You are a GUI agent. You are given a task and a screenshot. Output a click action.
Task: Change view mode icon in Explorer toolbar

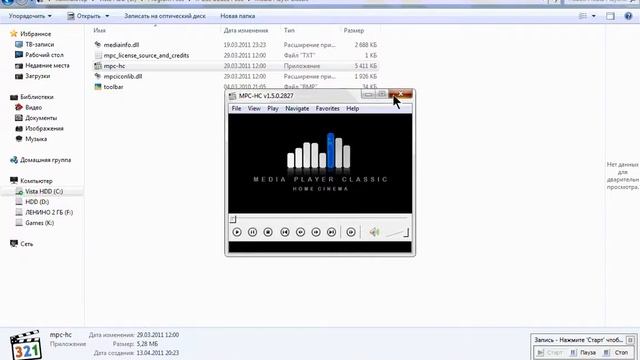point(583,16)
